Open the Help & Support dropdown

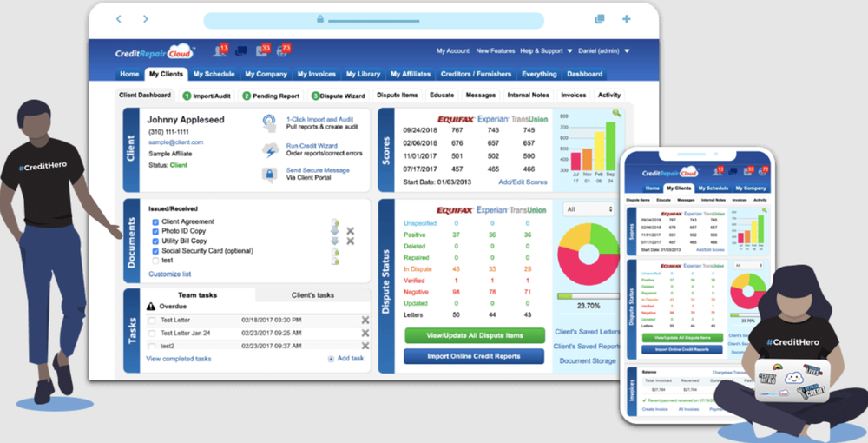pos(546,51)
